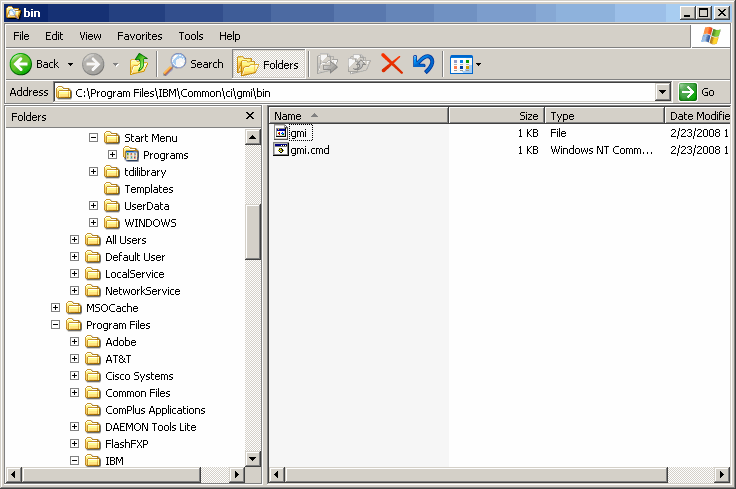Select the gmi.cmd file icon
This screenshot has height=489, width=736.
pyautogui.click(x=281, y=150)
